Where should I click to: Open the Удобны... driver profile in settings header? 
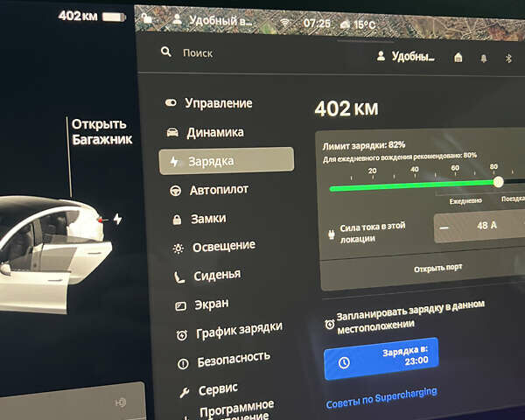[x=405, y=56]
